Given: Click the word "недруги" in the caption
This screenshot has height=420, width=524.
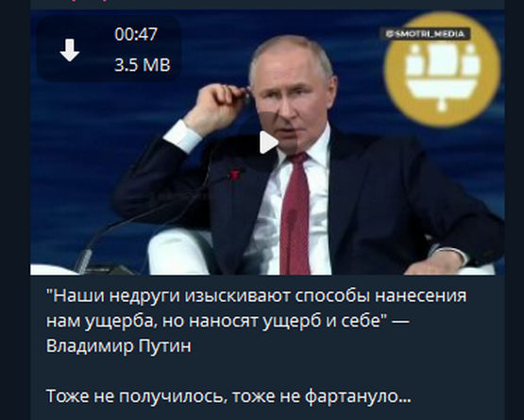Looking at the screenshot, I should point(144,296).
